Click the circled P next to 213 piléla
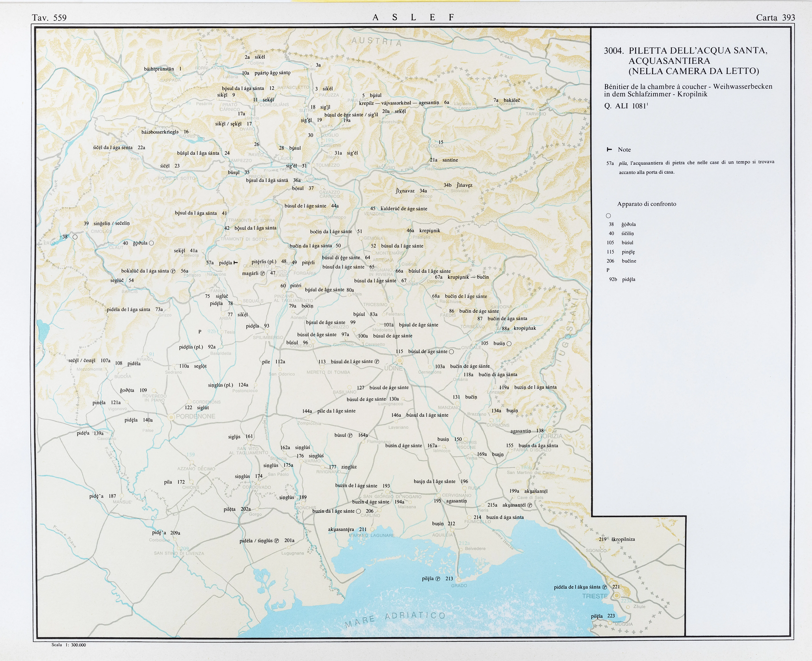This screenshot has width=812, height=661. coord(438,579)
